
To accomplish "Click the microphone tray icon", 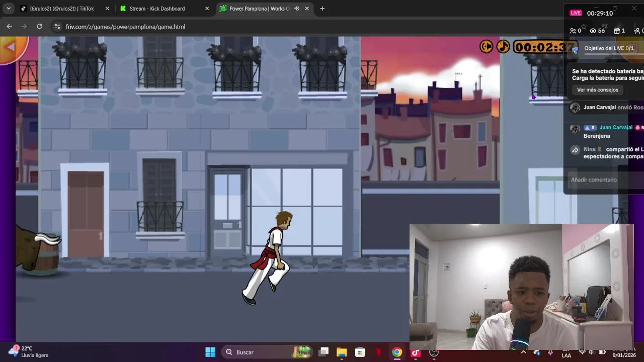I will (x=550, y=352).
